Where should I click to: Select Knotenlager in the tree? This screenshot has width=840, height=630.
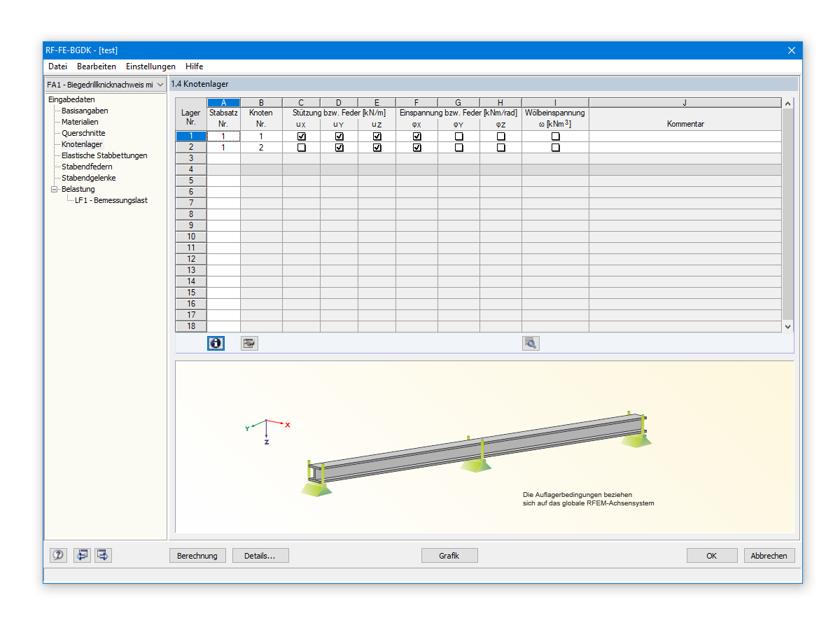(x=82, y=144)
